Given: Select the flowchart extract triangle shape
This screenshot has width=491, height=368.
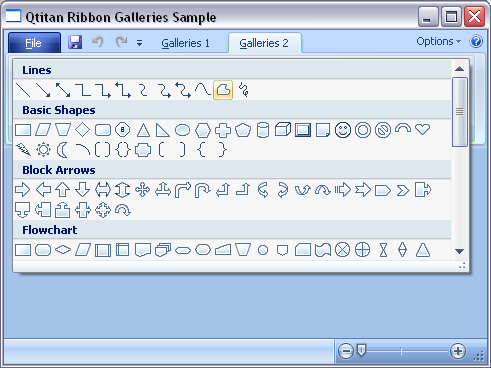Looking at the screenshot, I should [x=423, y=250].
